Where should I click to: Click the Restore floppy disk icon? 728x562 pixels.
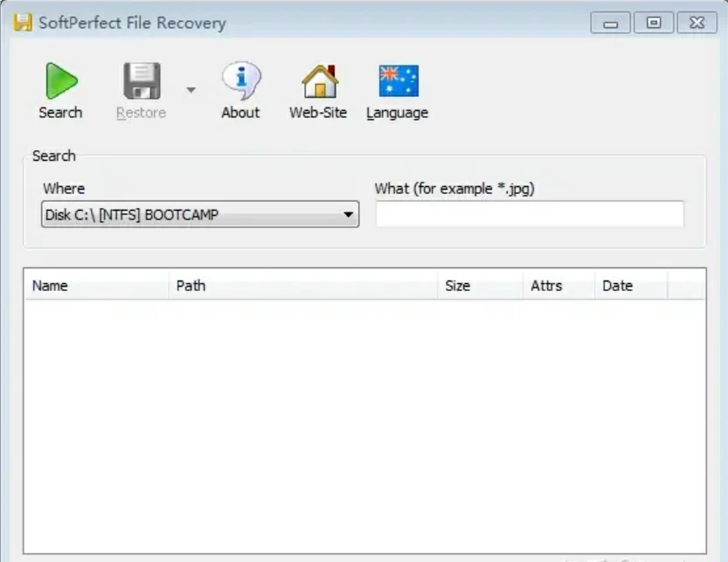(x=140, y=80)
